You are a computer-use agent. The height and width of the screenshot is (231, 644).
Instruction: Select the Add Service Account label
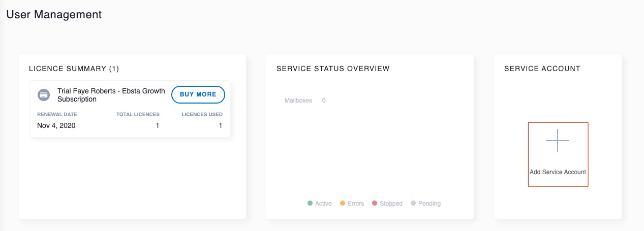pos(558,172)
